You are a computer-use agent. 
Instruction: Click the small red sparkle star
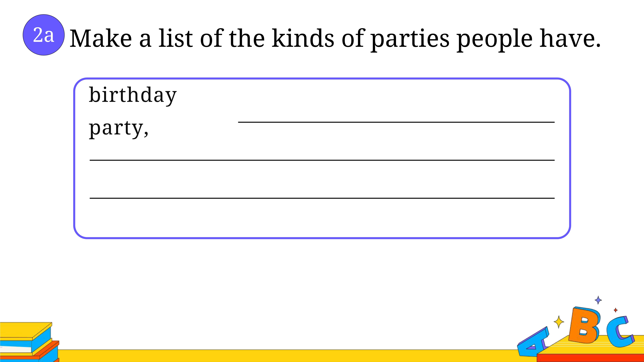616,310
